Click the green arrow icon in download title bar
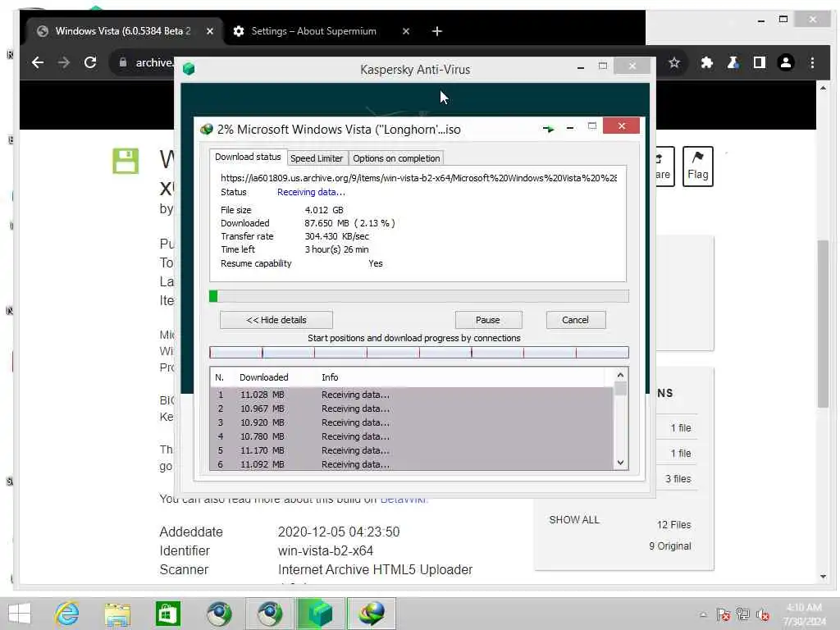The image size is (840, 630). click(548, 129)
